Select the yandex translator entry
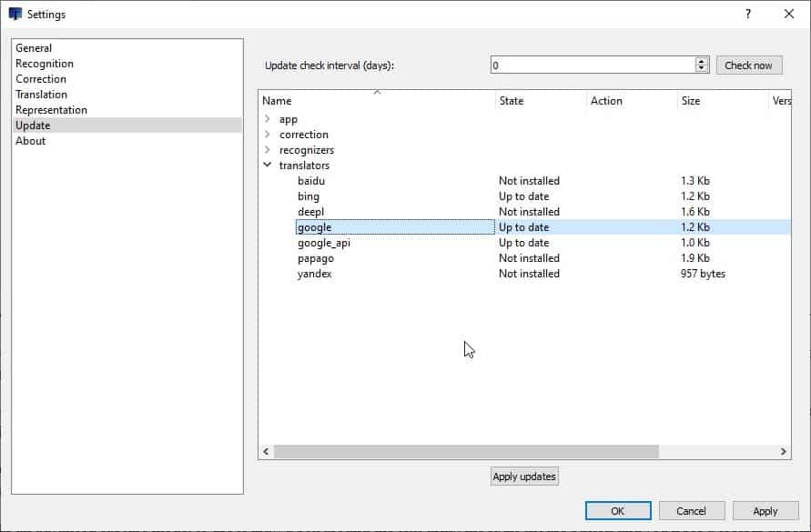This screenshot has height=532, width=811. (314, 274)
